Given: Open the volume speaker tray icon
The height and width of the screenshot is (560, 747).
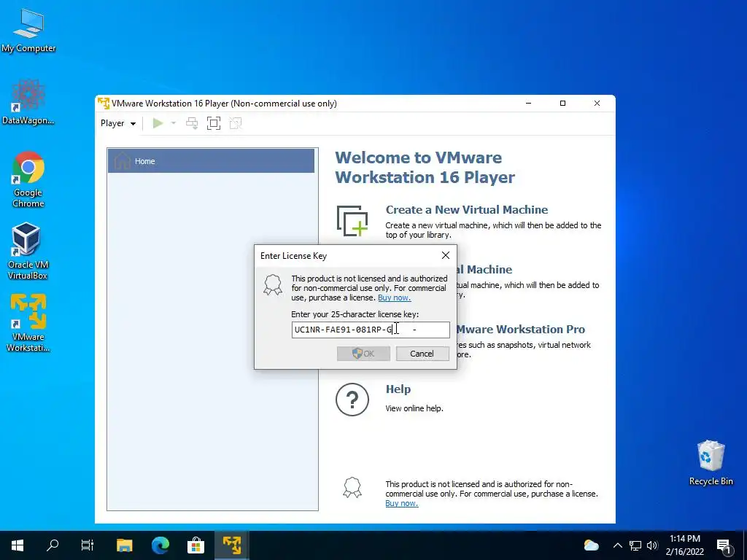Looking at the screenshot, I should (x=652, y=545).
